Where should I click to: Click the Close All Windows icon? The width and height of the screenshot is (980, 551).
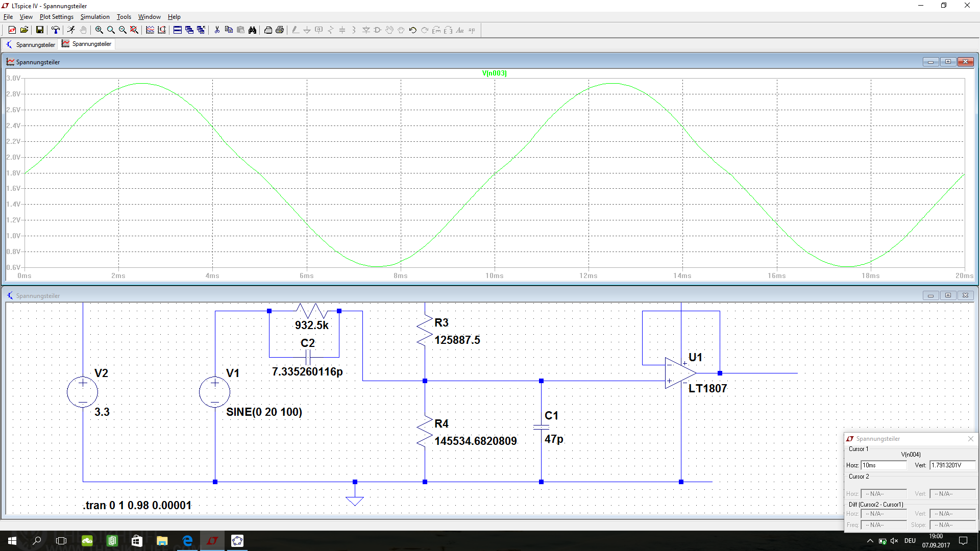(x=201, y=30)
